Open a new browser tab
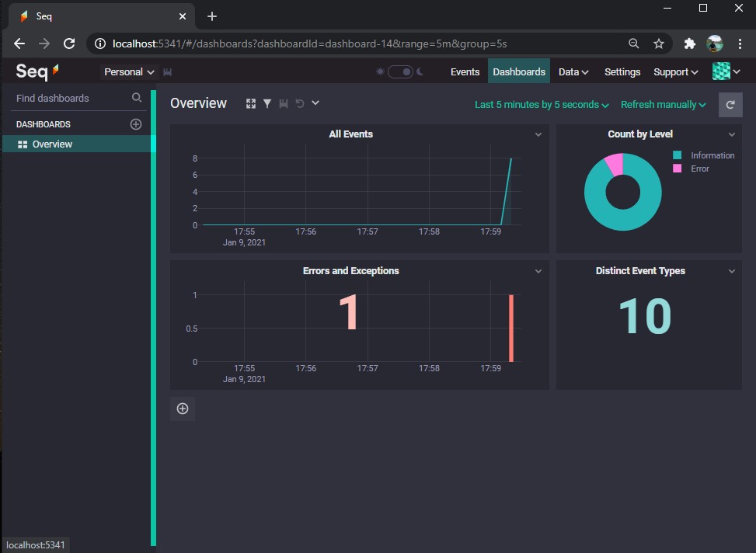Screen dimensions: 756x553 pos(211,16)
